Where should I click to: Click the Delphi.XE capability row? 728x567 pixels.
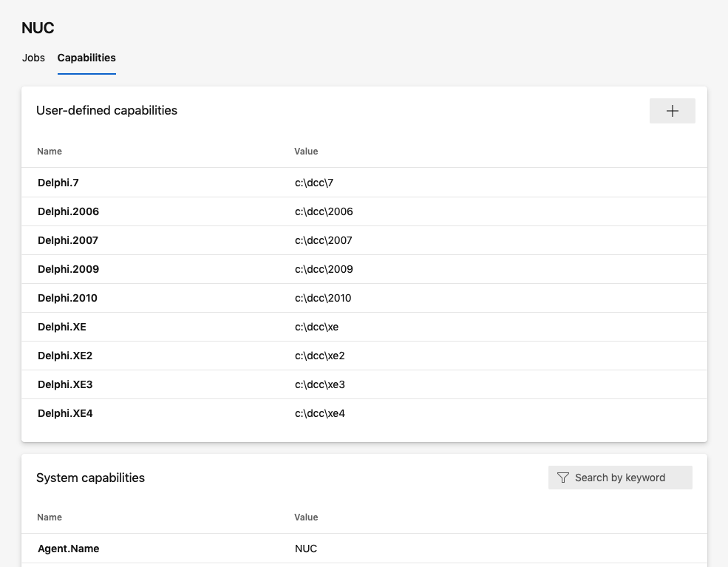click(x=364, y=327)
